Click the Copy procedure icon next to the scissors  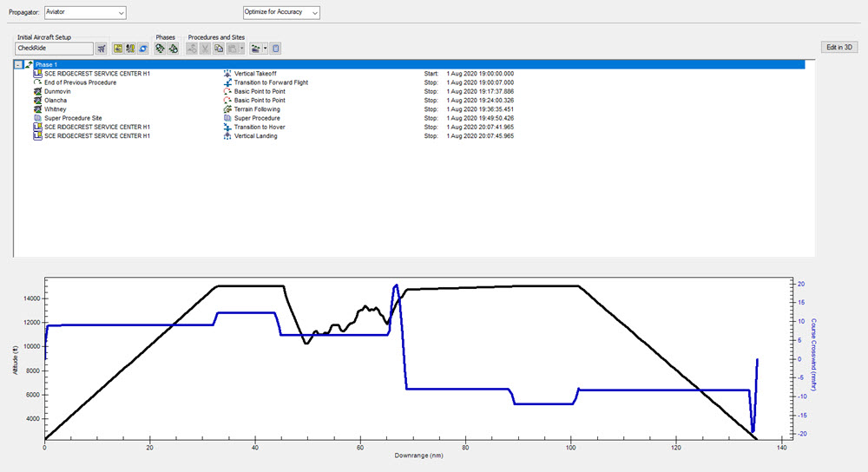(x=220, y=49)
